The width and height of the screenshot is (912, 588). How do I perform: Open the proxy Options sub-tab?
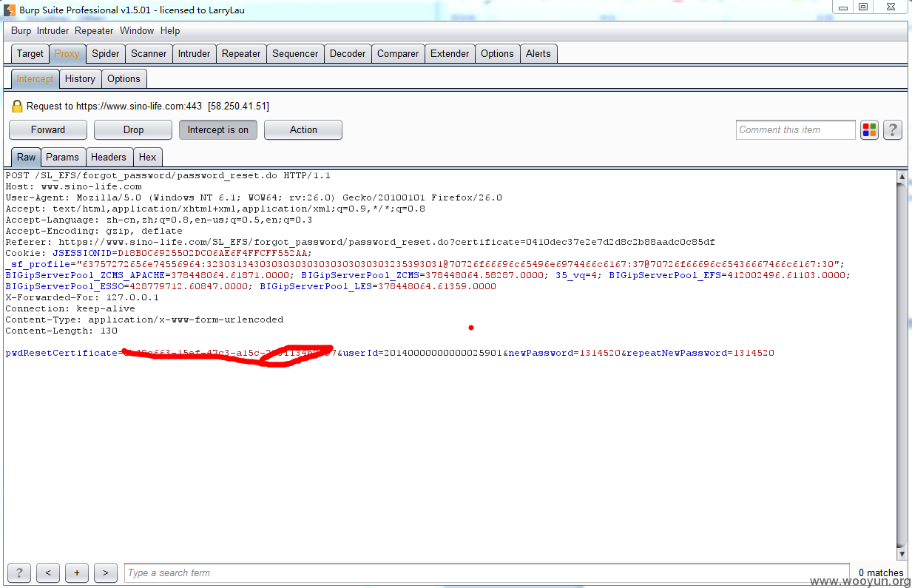[x=124, y=78]
